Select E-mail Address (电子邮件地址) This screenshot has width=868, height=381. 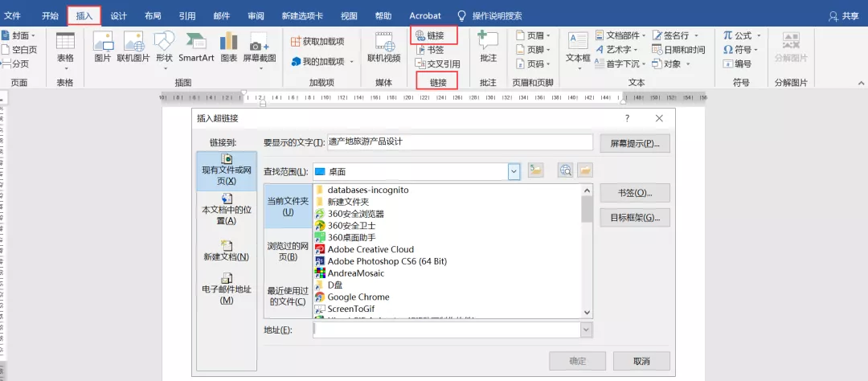point(227,289)
